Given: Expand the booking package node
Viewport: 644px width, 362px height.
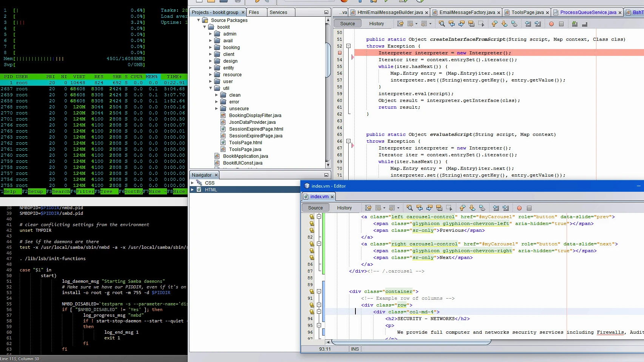Looking at the screenshot, I should tap(211, 48).
